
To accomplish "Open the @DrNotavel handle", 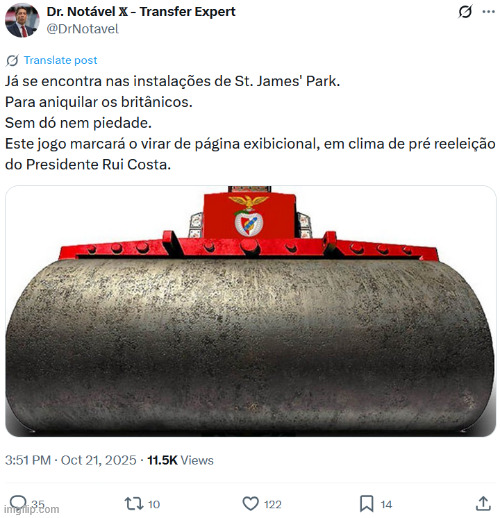I will coord(82,29).
